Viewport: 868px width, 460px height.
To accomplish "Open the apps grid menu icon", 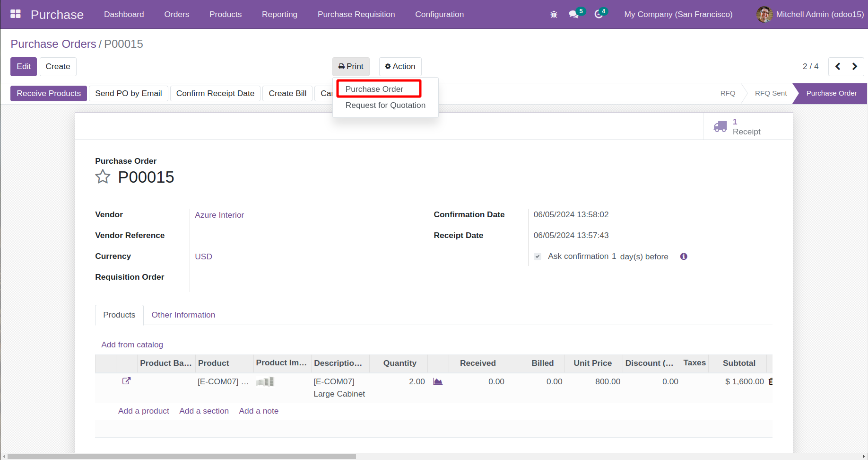I will (x=16, y=14).
